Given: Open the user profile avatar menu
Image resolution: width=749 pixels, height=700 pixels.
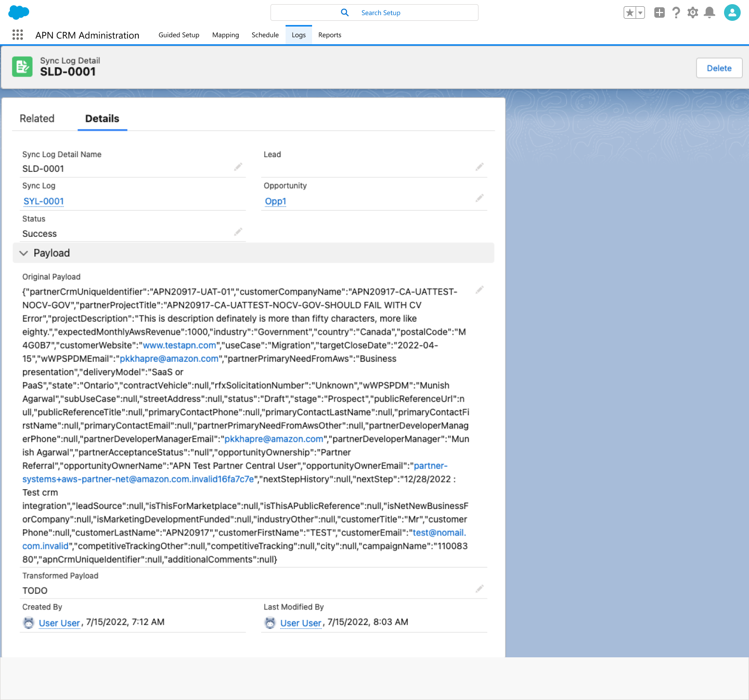Looking at the screenshot, I should 732,12.
